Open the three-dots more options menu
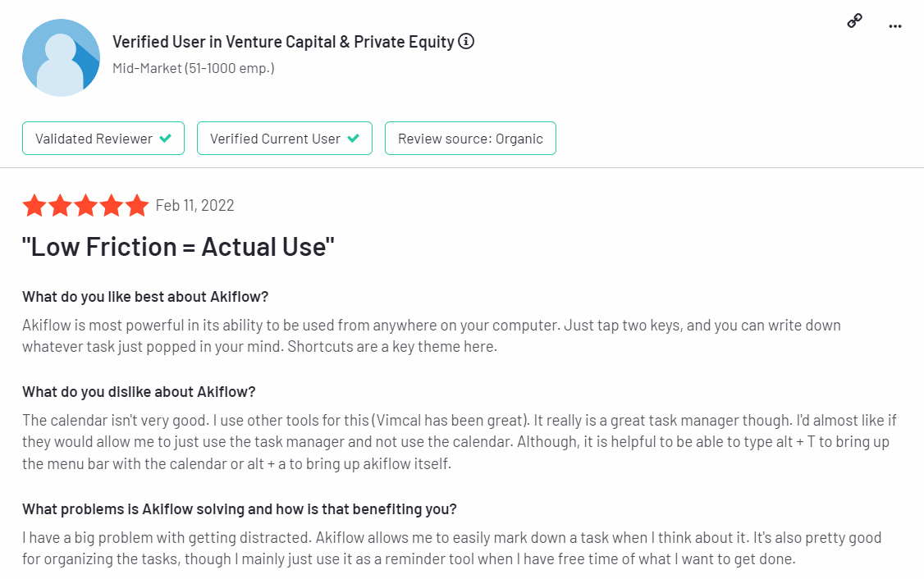This screenshot has width=924, height=579. click(895, 26)
